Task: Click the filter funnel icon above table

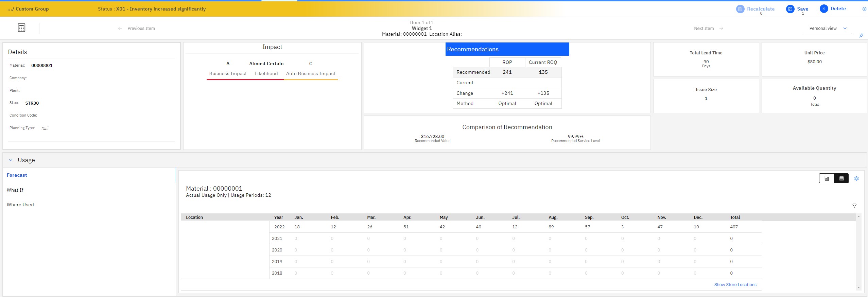Action: [x=854, y=206]
